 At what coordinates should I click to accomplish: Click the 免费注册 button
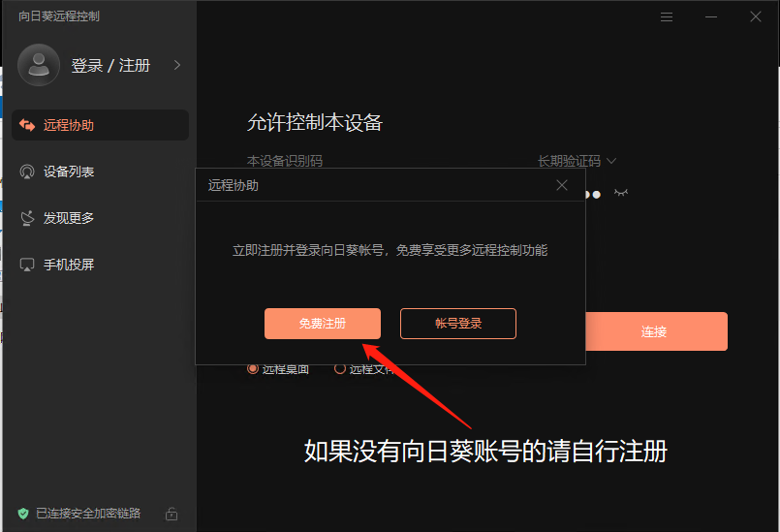pyautogui.click(x=323, y=324)
